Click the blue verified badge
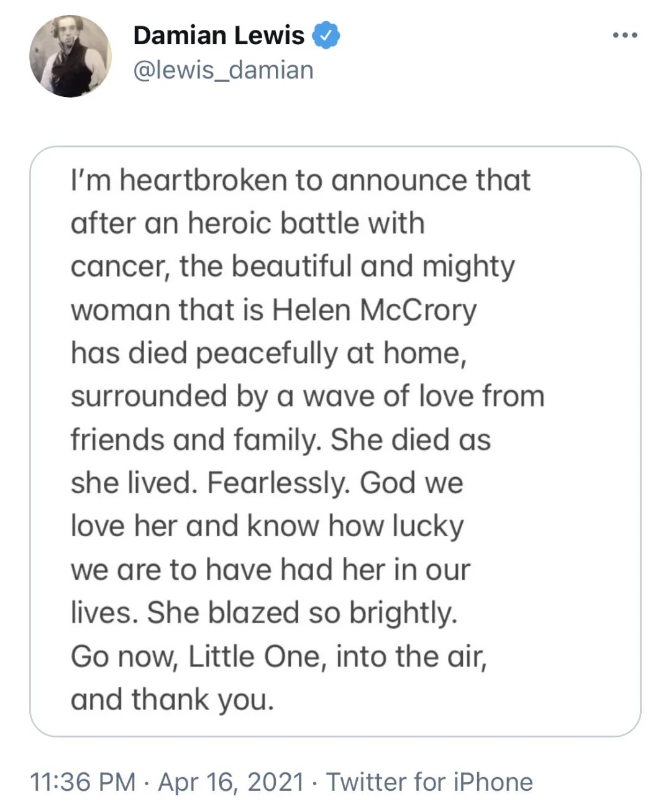The height and width of the screenshot is (812, 671). click(x=326, y=35)
